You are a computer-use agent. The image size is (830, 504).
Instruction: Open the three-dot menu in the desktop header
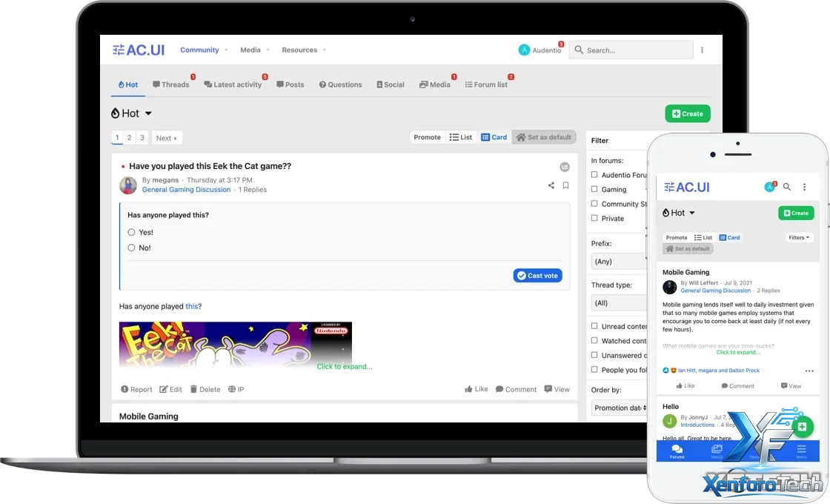click(x=702, y=50)
